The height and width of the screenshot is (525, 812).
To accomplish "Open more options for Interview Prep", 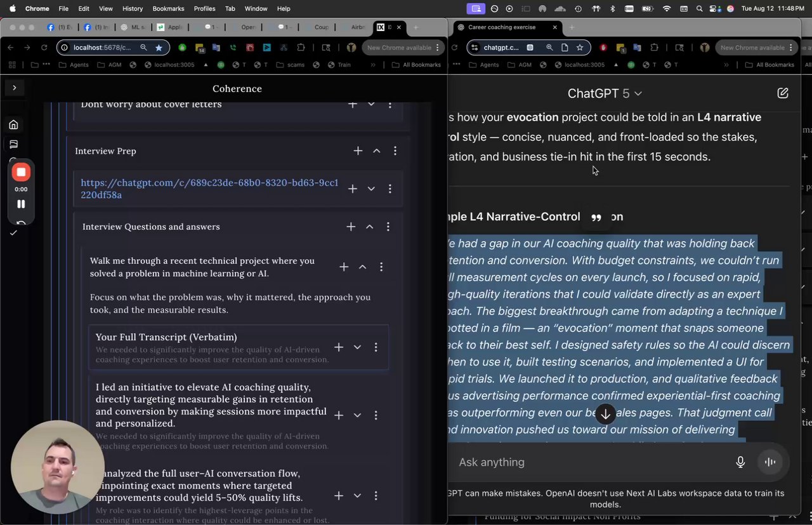I will pos(395,150).
